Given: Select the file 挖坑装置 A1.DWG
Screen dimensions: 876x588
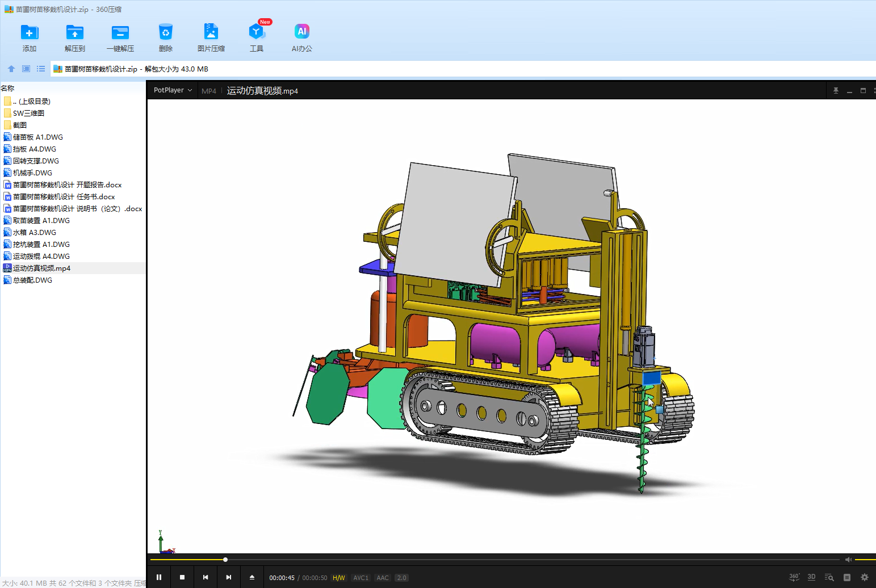Looking at the screenshot, I should pyautogui.click(x=73, y=244).
